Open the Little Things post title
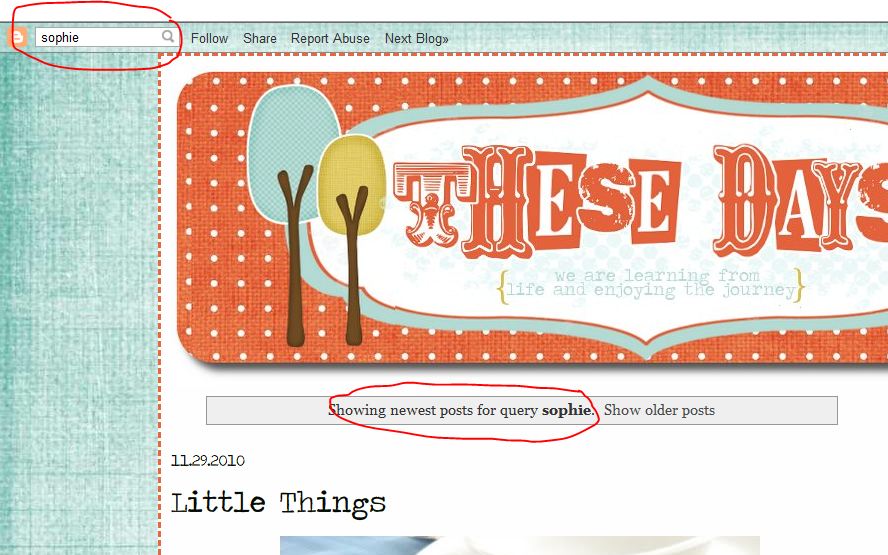 278,502
